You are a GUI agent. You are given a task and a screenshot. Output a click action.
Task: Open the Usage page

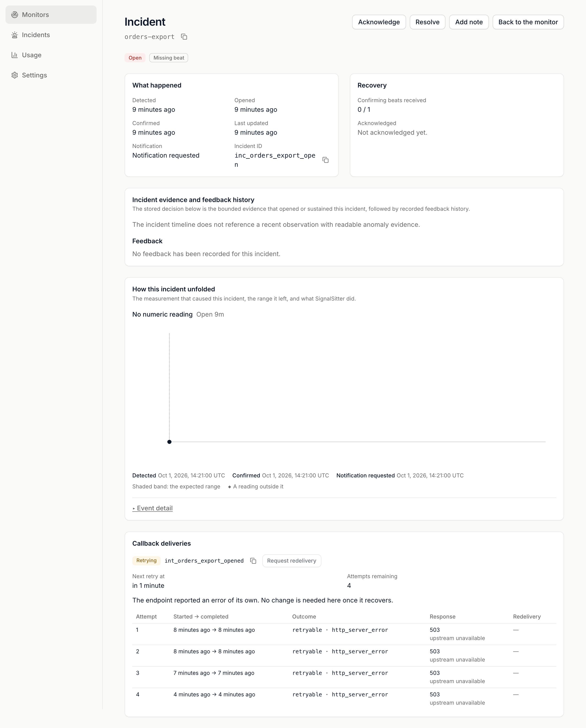[x=51, y=55]
